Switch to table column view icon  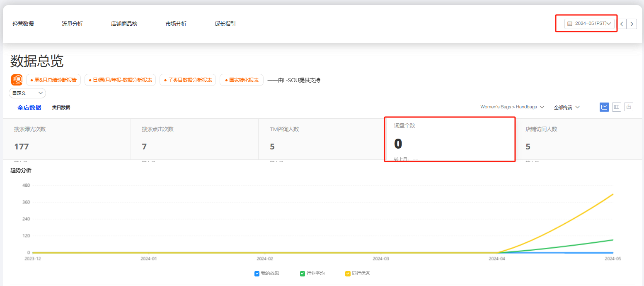pos(617,107)
